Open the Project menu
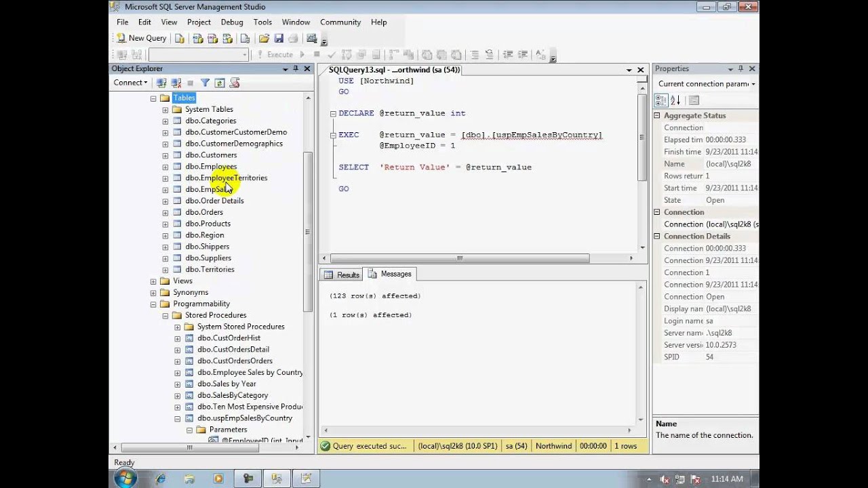Image resolution: width=868 pixels, height=488 pixels. (199, 22)
